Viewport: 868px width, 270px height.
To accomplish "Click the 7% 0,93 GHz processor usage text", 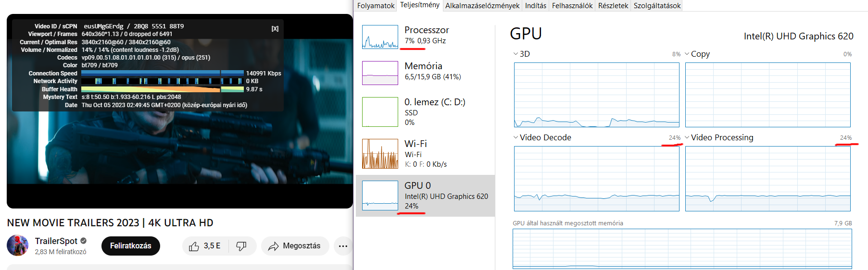I will tap(425, 41).
